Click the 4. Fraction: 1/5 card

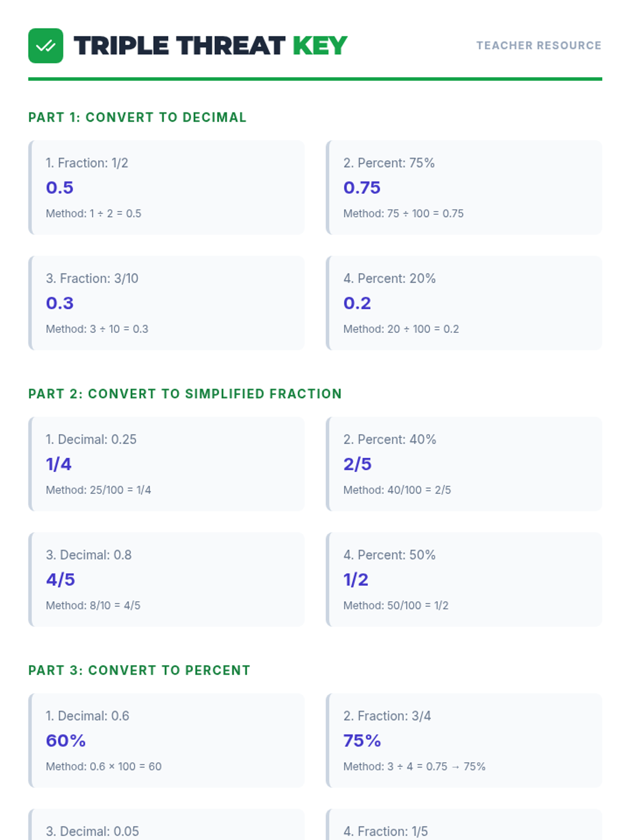click(x=464, y=827)
